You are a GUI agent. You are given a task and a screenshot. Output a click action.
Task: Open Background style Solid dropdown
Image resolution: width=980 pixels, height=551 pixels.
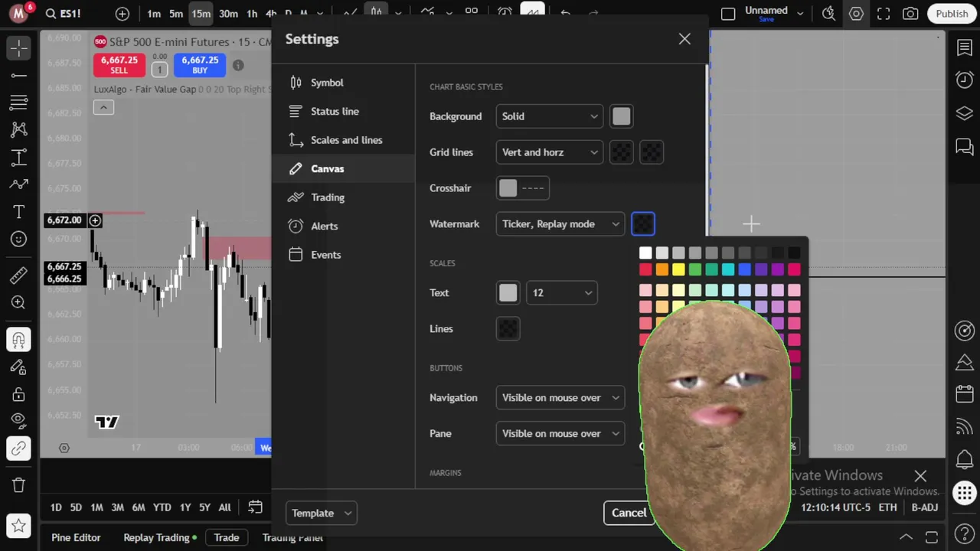pos(550,116)
